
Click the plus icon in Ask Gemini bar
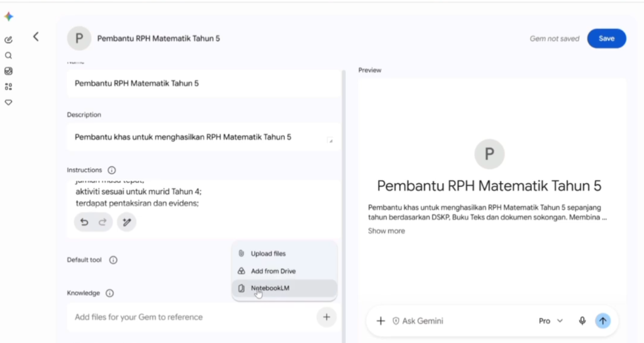[380, 321]
